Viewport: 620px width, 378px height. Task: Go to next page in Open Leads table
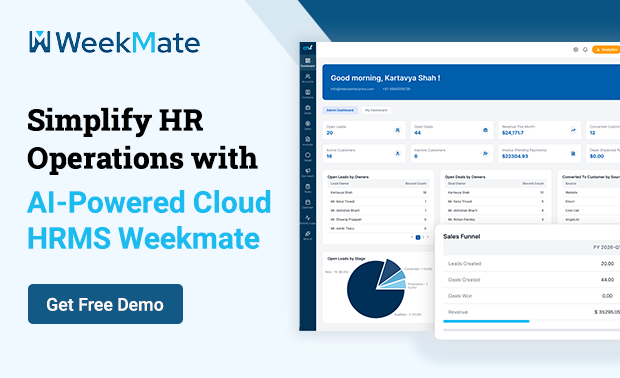point(427,237)
